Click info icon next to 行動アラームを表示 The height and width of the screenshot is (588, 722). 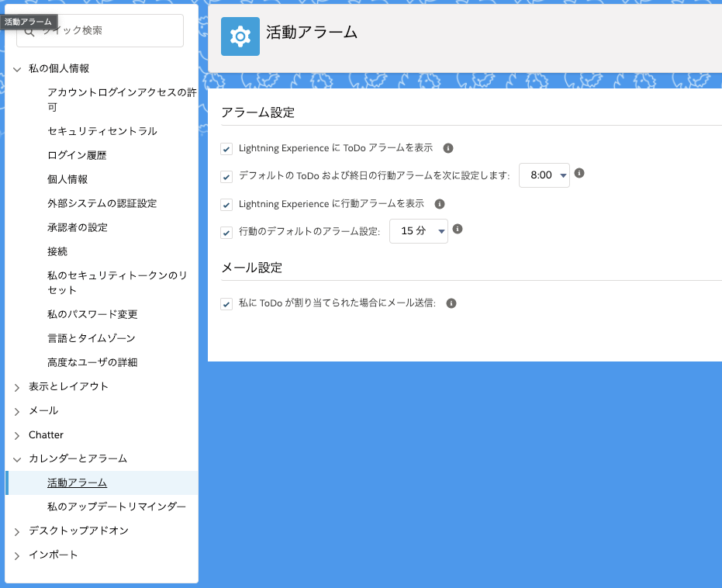pos(440,204)
